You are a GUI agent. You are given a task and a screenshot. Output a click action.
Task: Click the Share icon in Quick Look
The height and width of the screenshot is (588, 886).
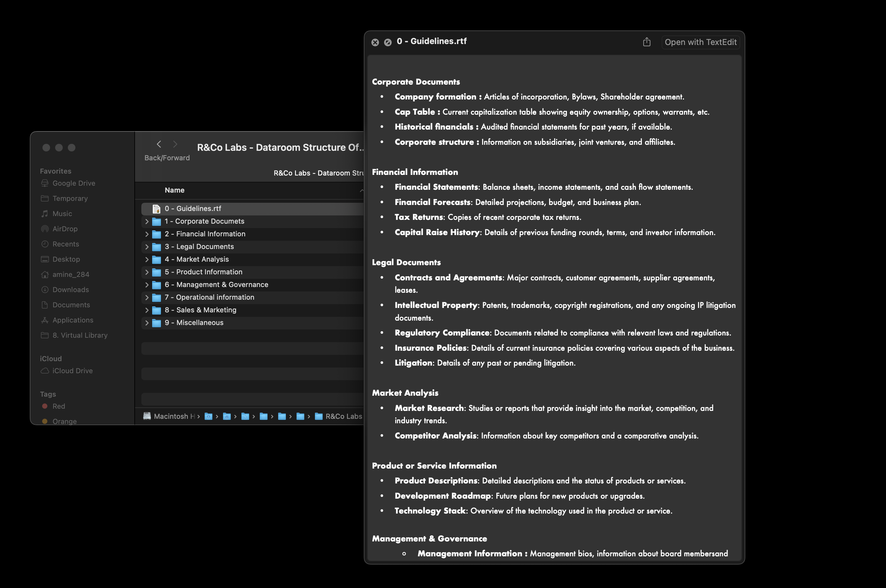[x=646, y=42]
